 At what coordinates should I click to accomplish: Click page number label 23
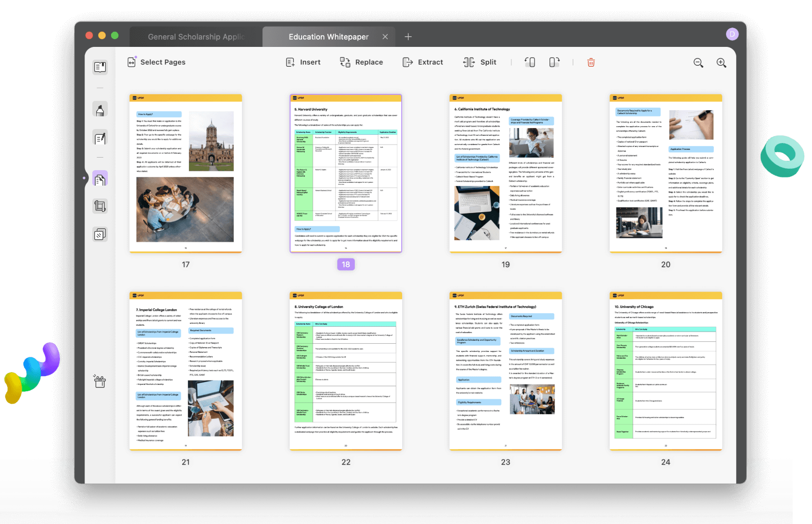pos(506,462)
